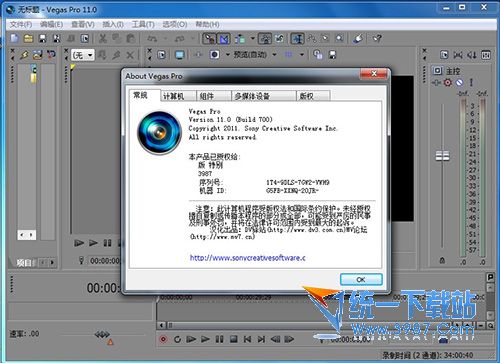Click the Save As toolbar icon
The height and width of the screenshot is (363, 500).
point(57,38)
